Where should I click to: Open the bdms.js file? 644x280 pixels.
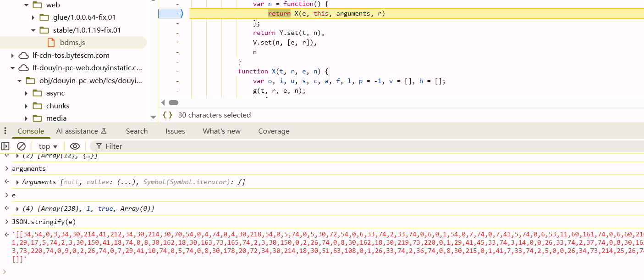pyautogui.click(x=72, y=43)
